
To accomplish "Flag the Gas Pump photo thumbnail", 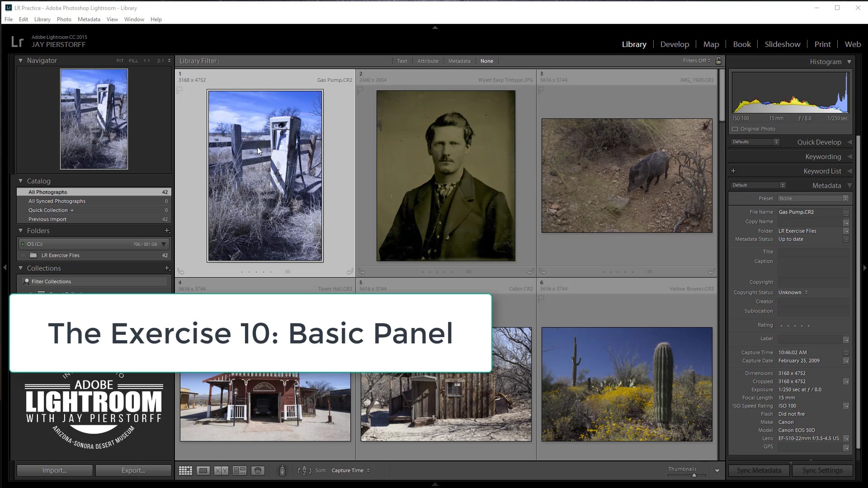I will coord(180,90).
